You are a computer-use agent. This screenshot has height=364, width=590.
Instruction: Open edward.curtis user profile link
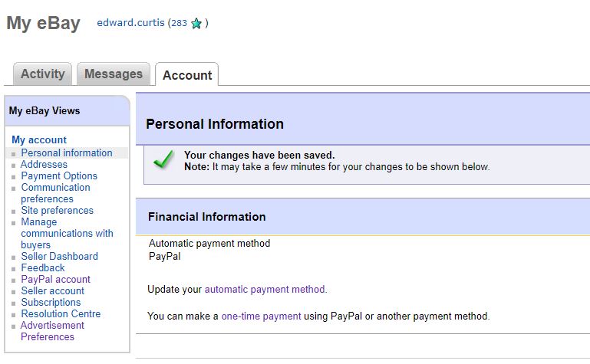click(x=130, y=22)
